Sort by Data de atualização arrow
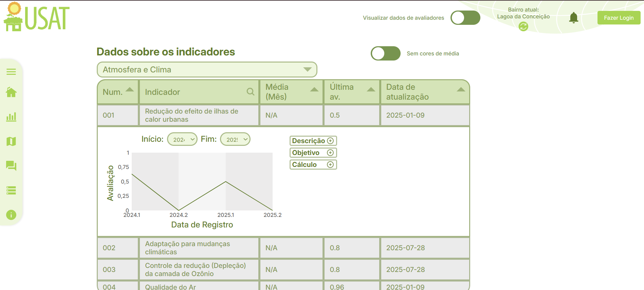Viewport: 644px width, 290px height. tap(461, 90)
